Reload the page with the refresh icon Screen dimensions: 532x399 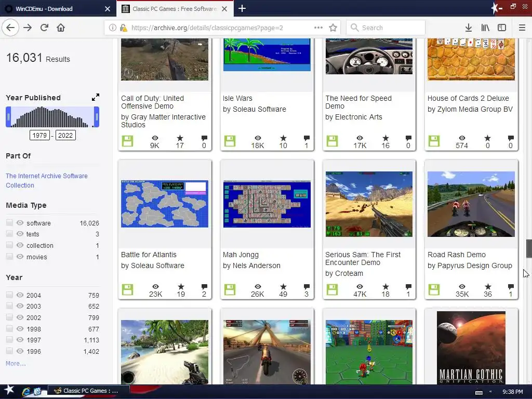pos(44,28)
